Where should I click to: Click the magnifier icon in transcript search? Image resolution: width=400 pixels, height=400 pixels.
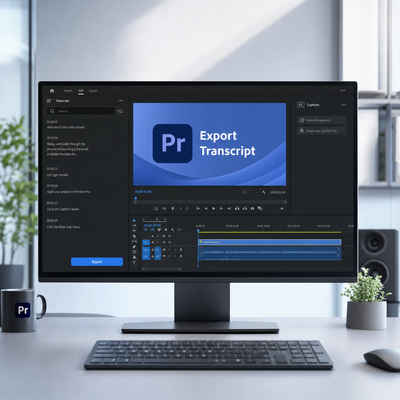52,111
